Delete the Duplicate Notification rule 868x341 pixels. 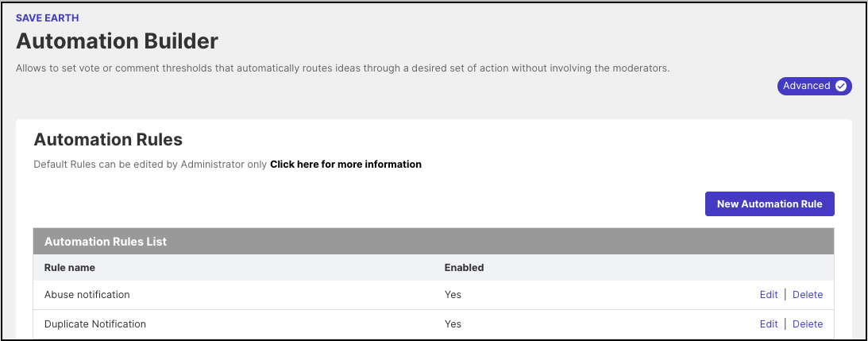click(x=808, y=324)
